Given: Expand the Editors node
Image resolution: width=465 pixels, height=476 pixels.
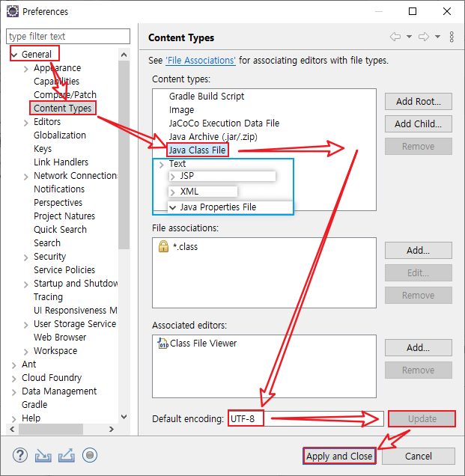Looking at the screenshot, I should [26, 123].
